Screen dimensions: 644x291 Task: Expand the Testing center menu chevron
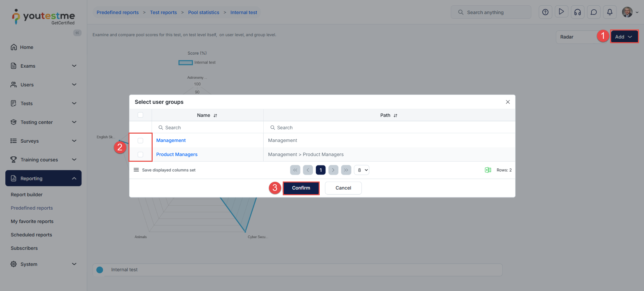(74, 122)
